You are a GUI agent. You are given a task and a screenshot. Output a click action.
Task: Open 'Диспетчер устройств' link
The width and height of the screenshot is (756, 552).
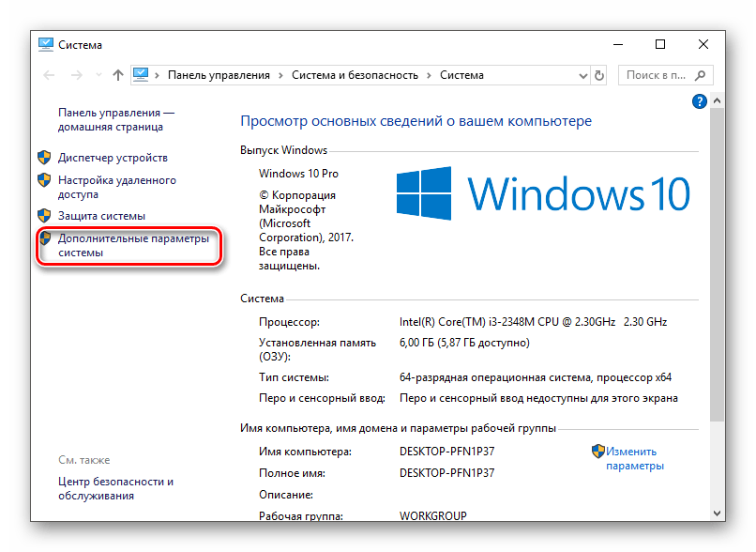point(113,158)
